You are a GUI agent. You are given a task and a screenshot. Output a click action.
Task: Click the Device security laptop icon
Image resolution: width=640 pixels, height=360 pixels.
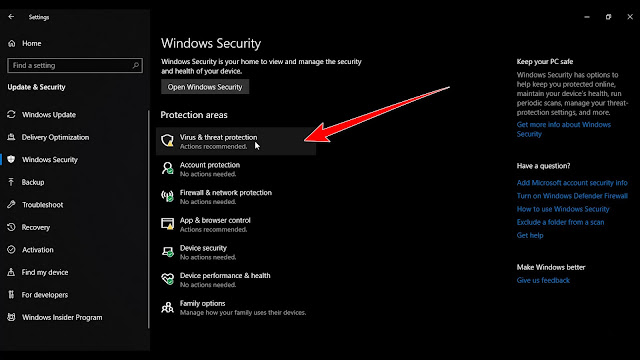[167, 251]
